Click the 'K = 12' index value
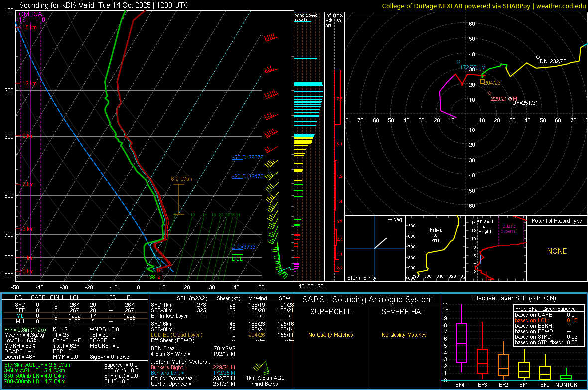Screen dimensions: 588x390 (x=60, y=329)
